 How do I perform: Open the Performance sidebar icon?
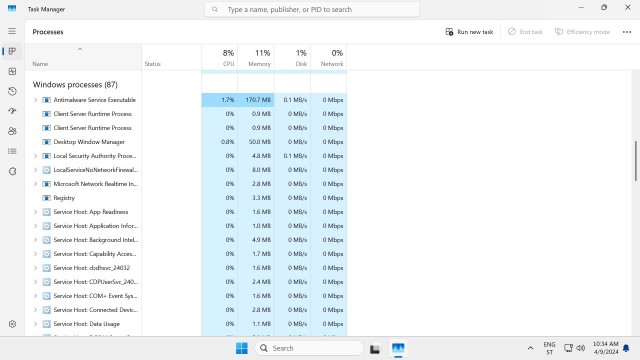click(x=12, y=71)
